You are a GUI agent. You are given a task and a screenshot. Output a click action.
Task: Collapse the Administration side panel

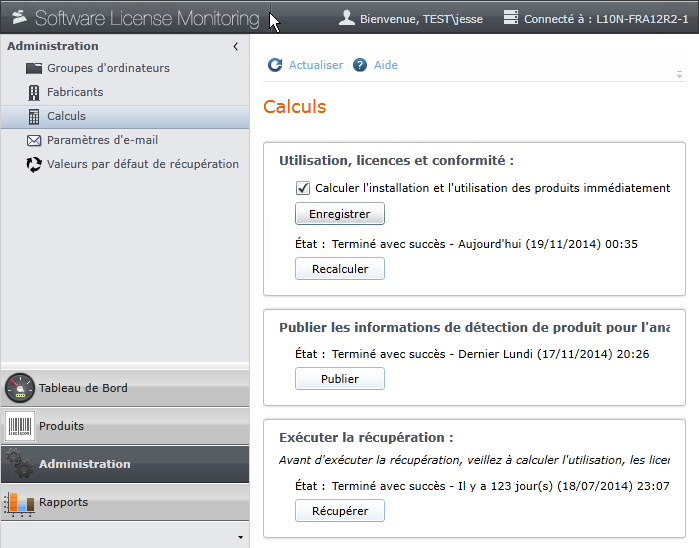tap(235, 46)
